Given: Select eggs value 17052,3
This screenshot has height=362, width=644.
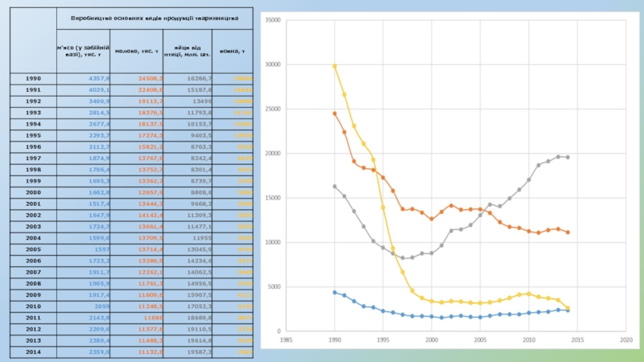Looking at the screenshot, I should tap(200, 306).
